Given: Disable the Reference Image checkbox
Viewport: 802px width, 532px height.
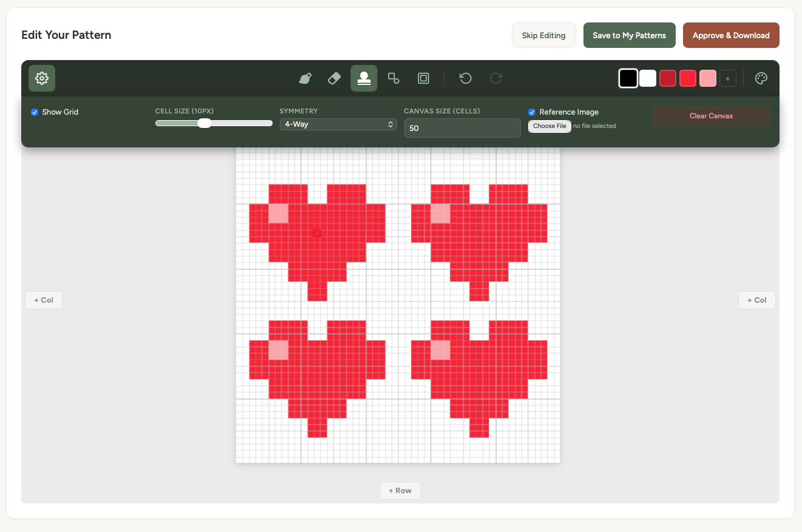Looking at the screenshot, I should tap(531, 112).
